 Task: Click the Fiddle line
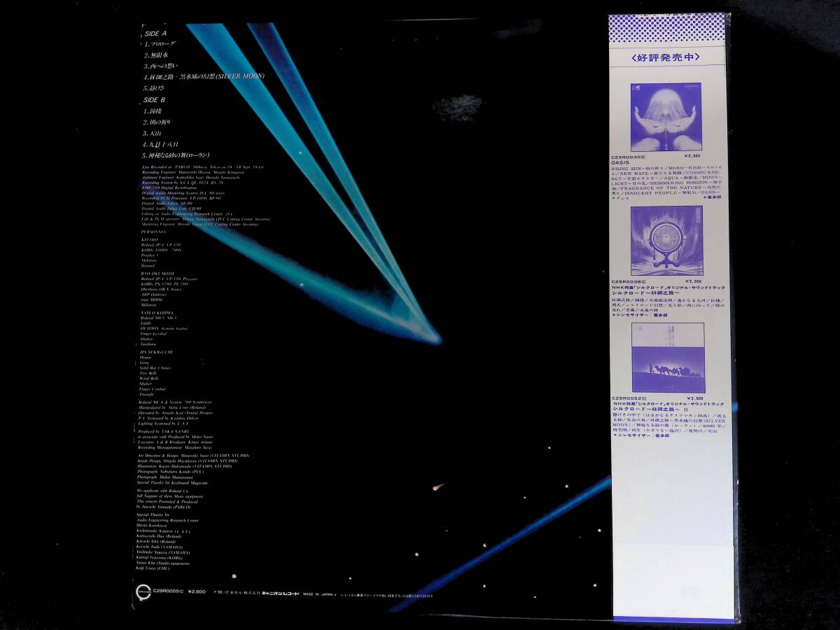pos(146,323)
